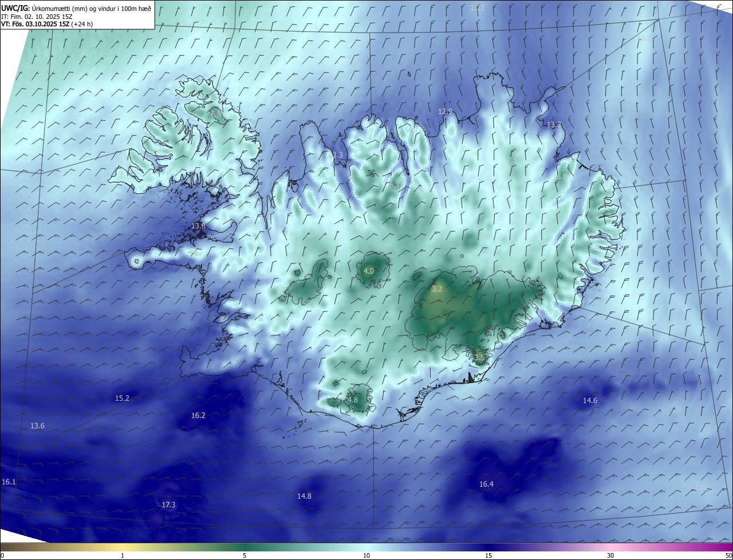Viewport: 733px width, 560px height.
Task: Click the 3.2 value on the map
Action: 437,289
